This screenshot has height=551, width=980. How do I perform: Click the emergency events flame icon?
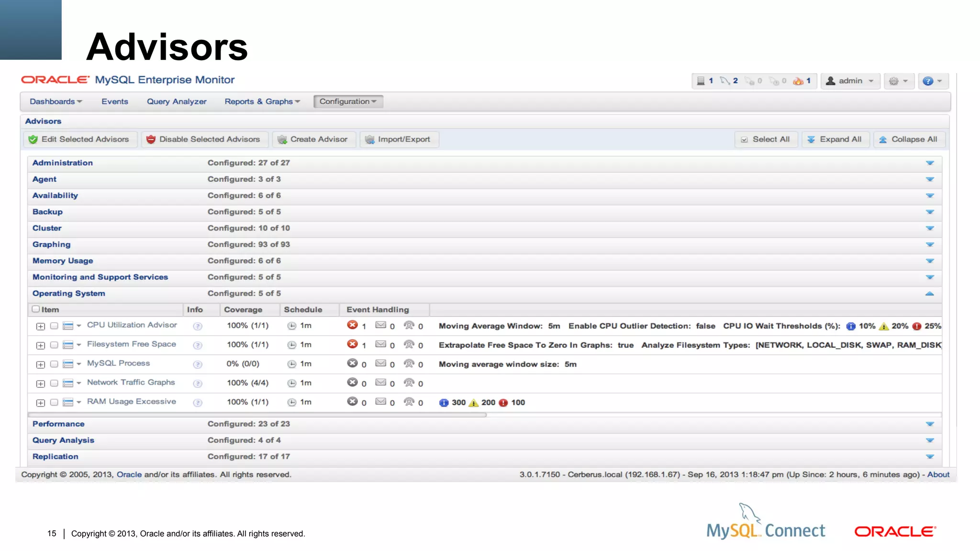[798, 81]
